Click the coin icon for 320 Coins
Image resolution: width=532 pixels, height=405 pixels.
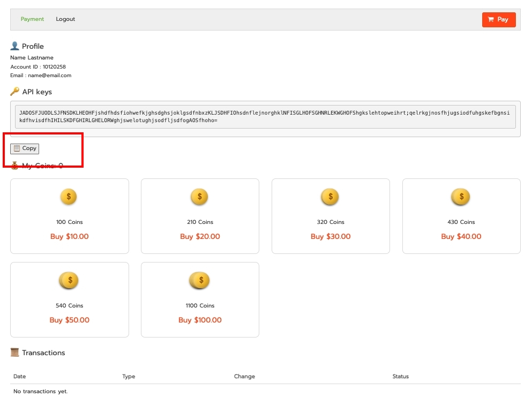coord(330,197)
